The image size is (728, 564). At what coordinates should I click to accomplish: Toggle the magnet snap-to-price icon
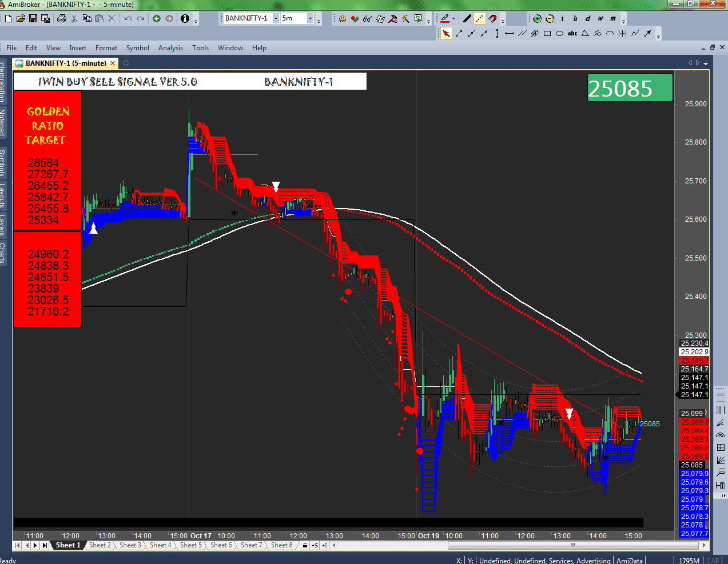(x=492, y=18)
